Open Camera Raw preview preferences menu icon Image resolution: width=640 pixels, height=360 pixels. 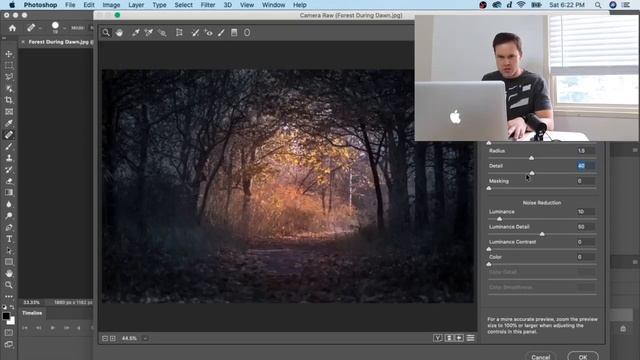(470, 338)
